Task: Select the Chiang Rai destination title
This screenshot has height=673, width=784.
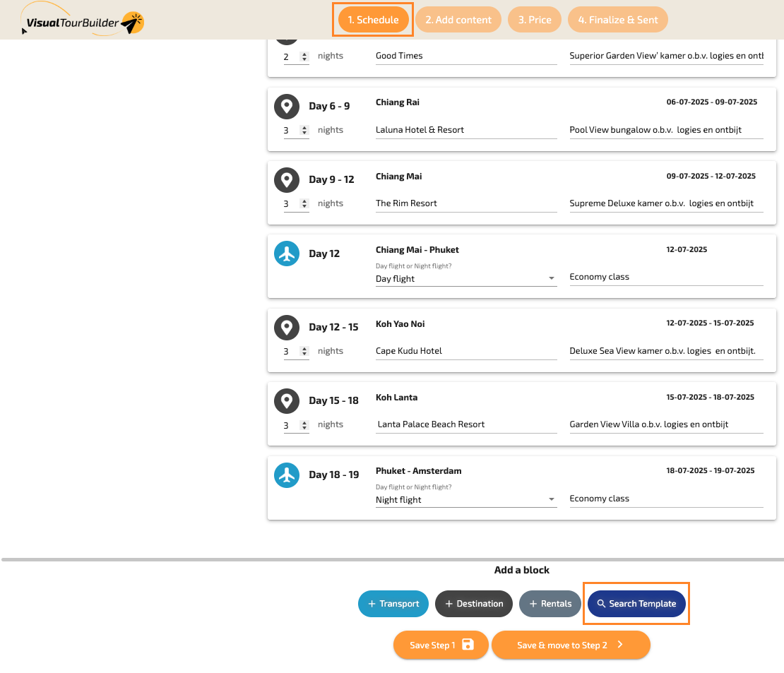Action: click(x=398, y=102)
